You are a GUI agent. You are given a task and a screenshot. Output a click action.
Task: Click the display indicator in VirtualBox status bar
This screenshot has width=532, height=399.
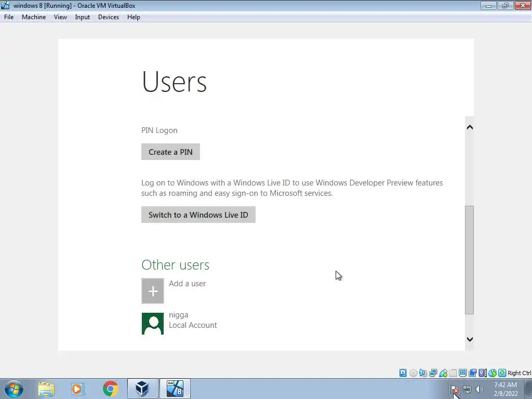pos(462,373)
